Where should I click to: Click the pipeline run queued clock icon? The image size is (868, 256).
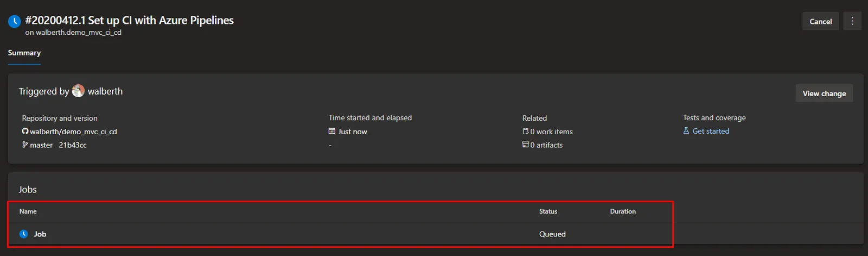pyautogui.click(x=14, y=22)
